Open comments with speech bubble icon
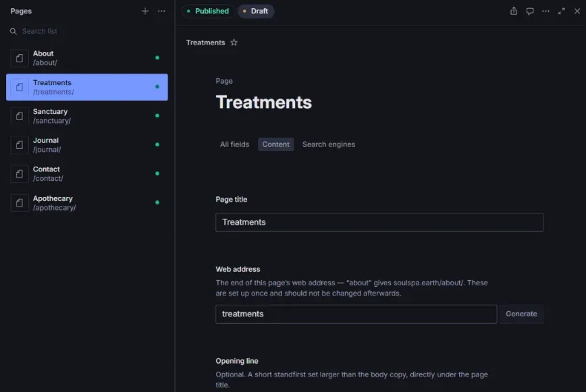The image size is (586, 392). point(530,11)
